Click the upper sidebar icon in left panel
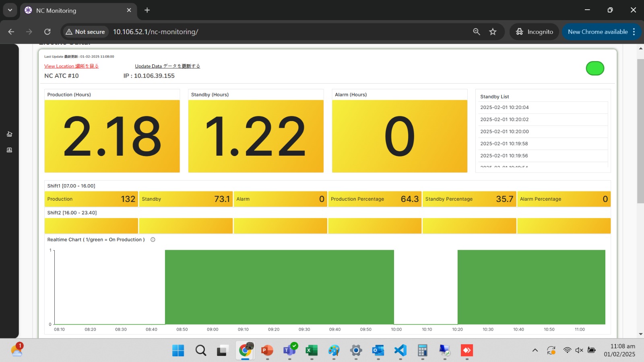Screen dimensions: 644x362 pyautogui.click(x=9, y=134)
